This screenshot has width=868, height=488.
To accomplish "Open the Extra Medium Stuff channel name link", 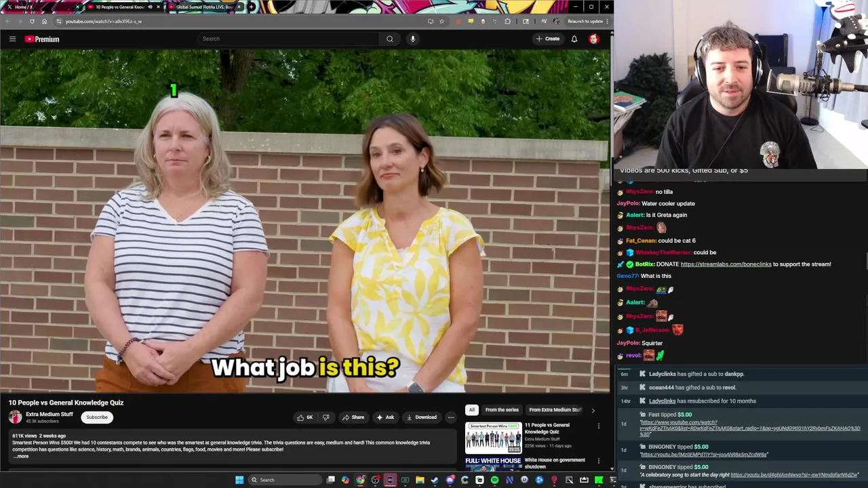I will pyautogui.click(x=49, y=414).
